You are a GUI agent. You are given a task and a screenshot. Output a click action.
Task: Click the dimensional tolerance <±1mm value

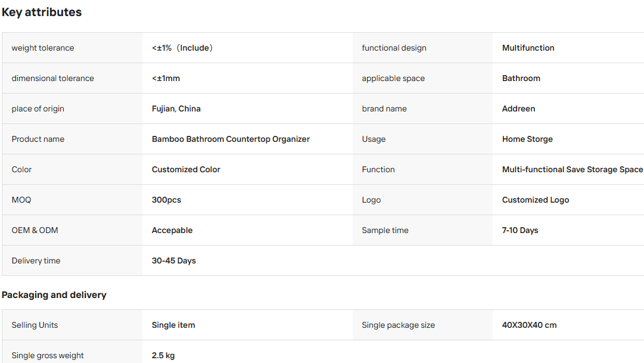[x=166, y=78]
